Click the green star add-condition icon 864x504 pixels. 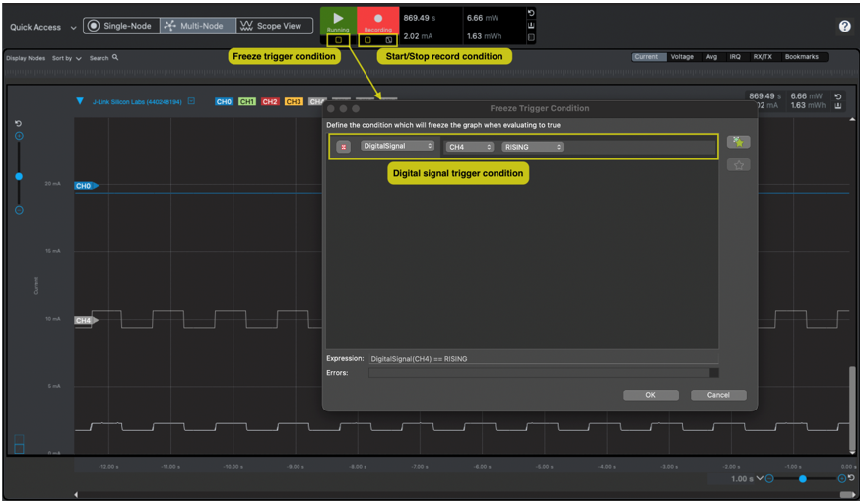(x=738, y=142)
